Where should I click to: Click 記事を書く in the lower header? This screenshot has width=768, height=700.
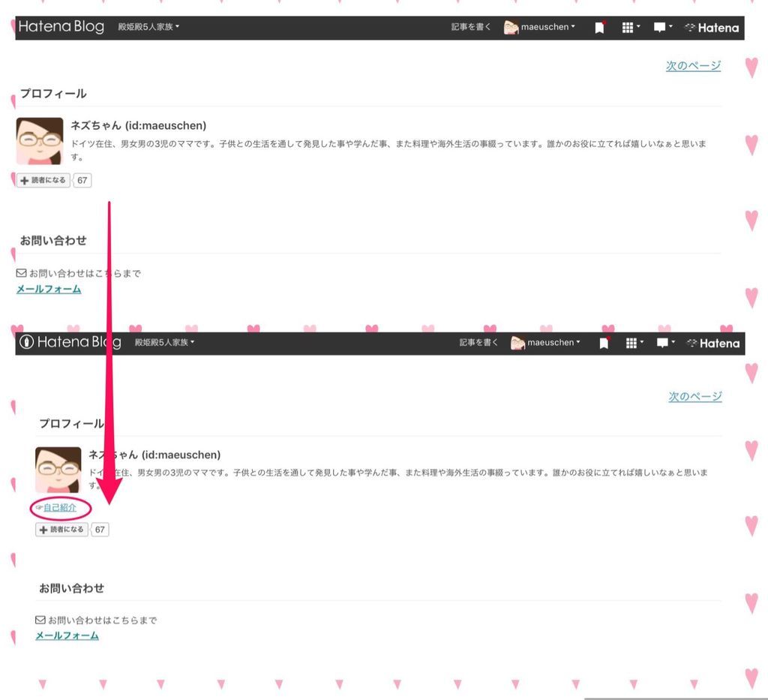(x=478, y=342)
